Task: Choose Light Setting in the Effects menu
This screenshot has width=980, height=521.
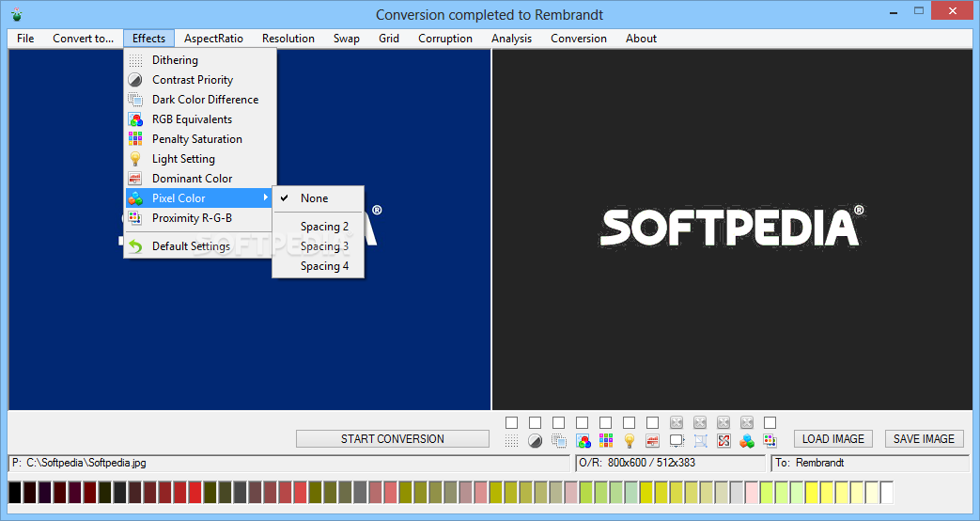Action: pyautogui.click(x=200, y=158)
